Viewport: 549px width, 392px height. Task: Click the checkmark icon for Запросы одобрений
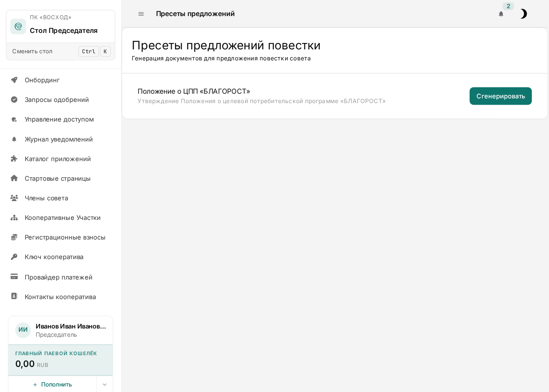(14, 100)
